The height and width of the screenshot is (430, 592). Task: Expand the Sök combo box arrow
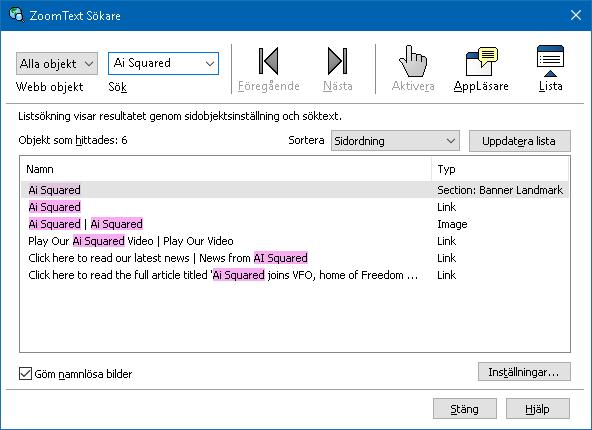(x=210, y=63)
